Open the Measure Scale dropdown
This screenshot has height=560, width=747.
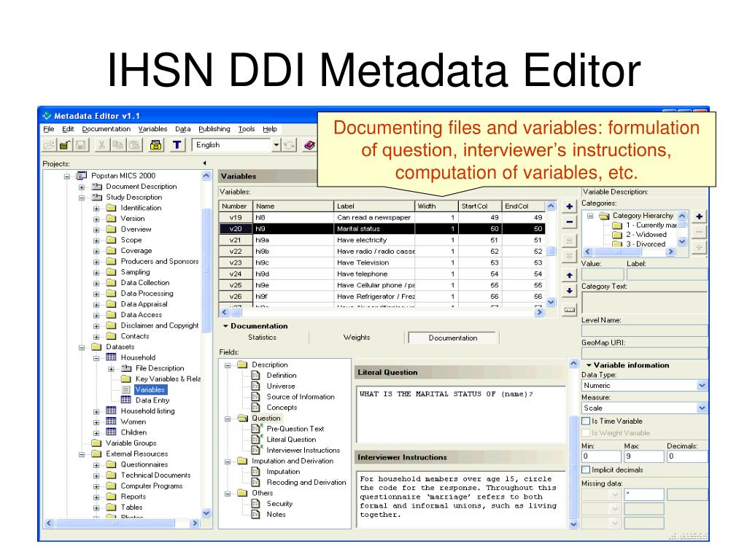(702, 408)
